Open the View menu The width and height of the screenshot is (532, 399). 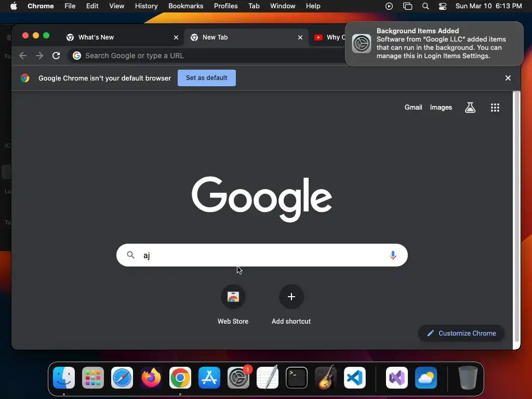(x=117, y=6)
